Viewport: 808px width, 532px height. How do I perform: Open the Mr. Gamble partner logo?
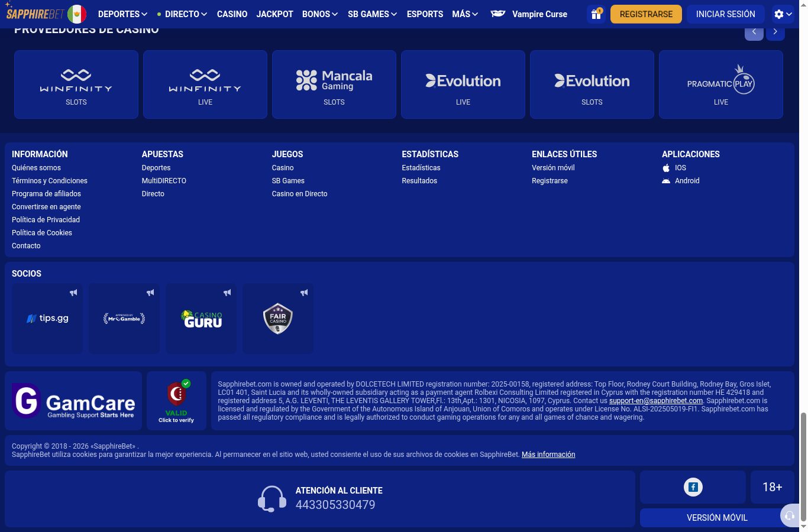point(124,318)
